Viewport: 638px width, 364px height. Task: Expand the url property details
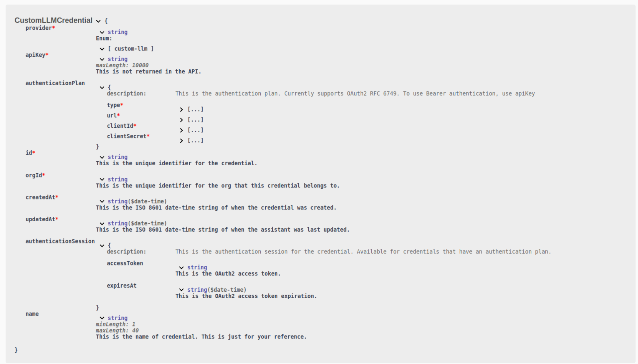(x=181, y=120)
